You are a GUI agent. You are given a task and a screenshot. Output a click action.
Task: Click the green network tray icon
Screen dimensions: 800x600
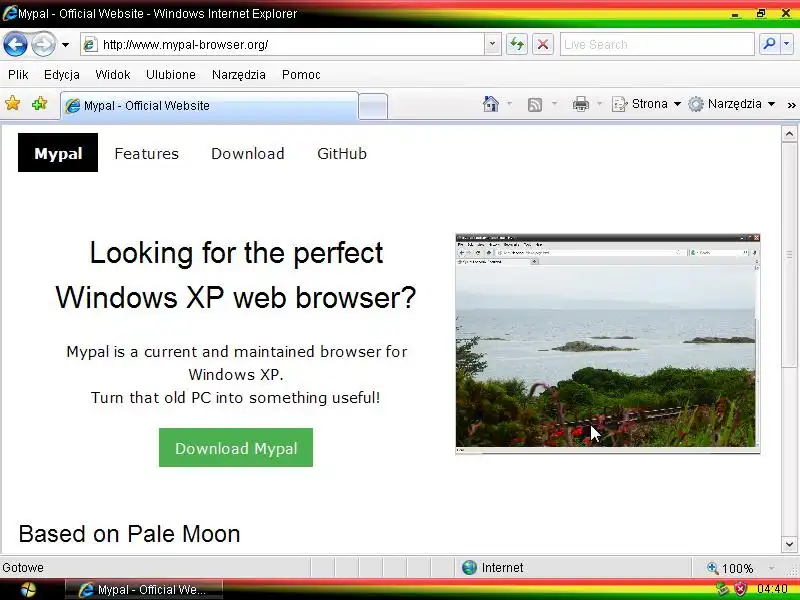pos(722,589)
